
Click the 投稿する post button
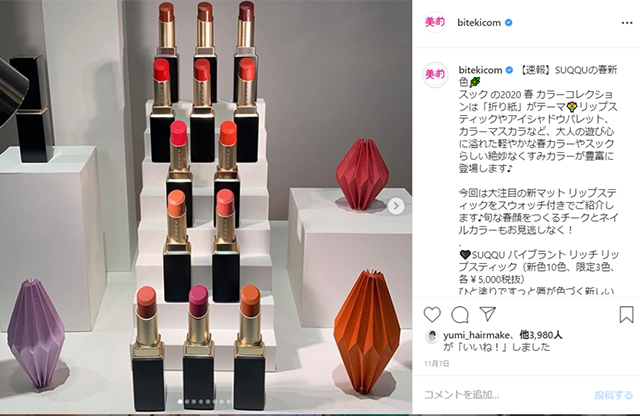click(613, 395)
